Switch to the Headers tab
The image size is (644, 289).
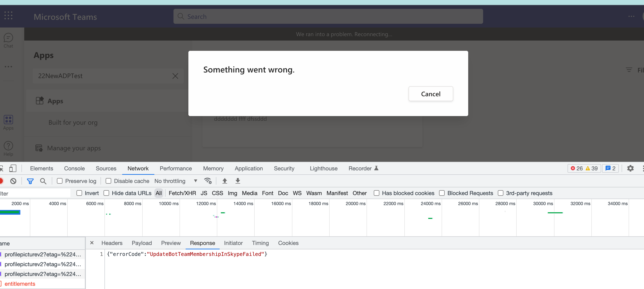coord(112,243)
